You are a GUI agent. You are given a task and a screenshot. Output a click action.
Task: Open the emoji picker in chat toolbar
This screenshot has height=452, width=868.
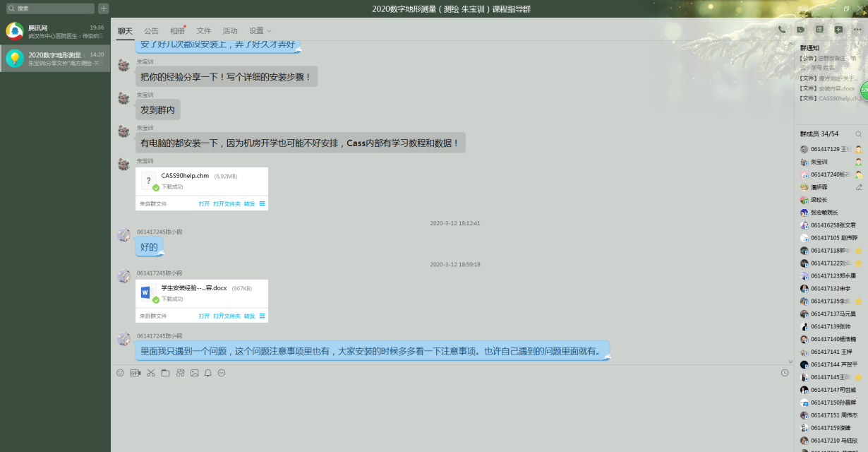120,373
